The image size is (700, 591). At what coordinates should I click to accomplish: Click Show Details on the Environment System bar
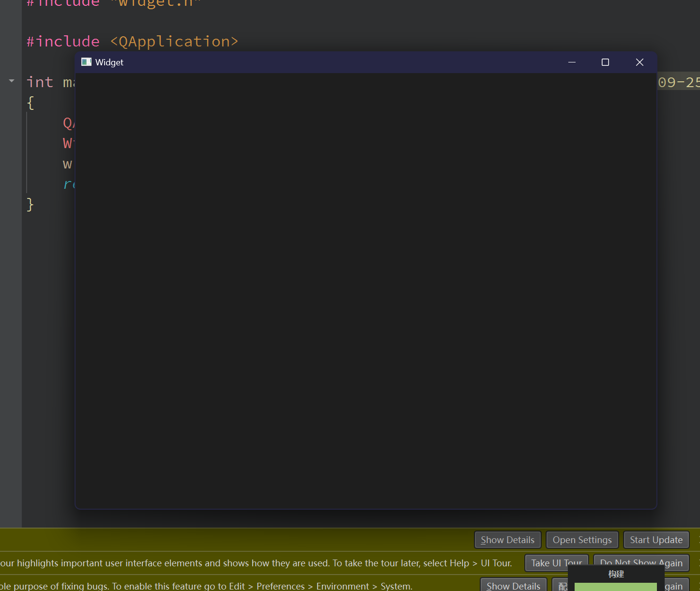tap(513, 586)
